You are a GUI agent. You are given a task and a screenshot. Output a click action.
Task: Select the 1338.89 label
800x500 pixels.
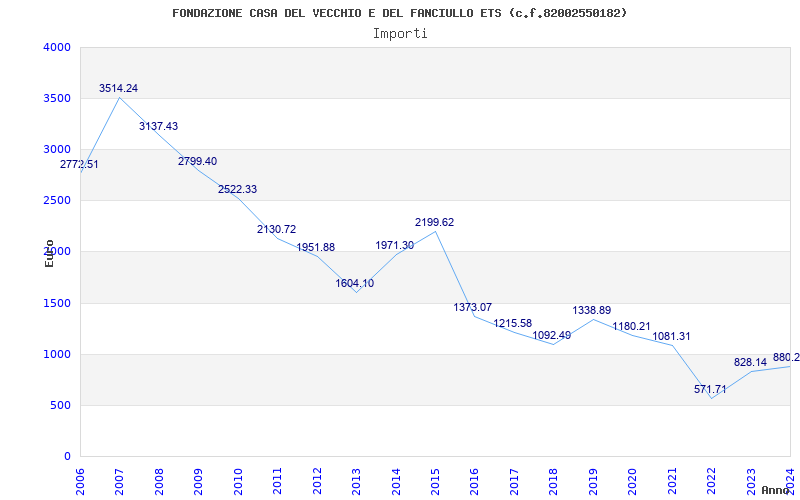pos(591,310)
